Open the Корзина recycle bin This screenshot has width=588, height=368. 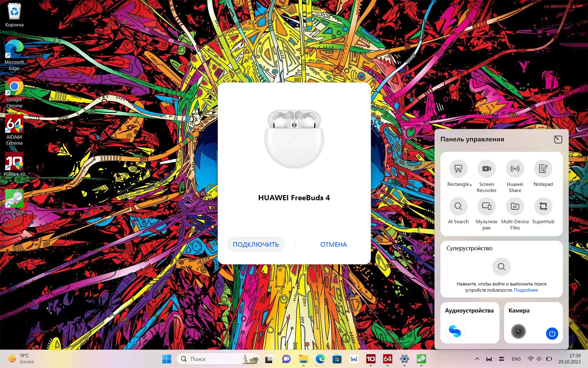tap(14, 15)
